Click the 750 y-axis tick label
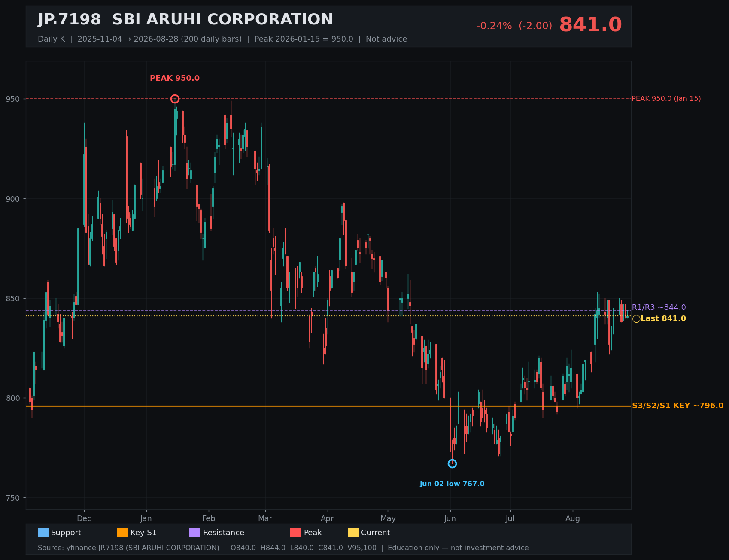This screenshot has width=729, height=560. click(x=12, y=498)
